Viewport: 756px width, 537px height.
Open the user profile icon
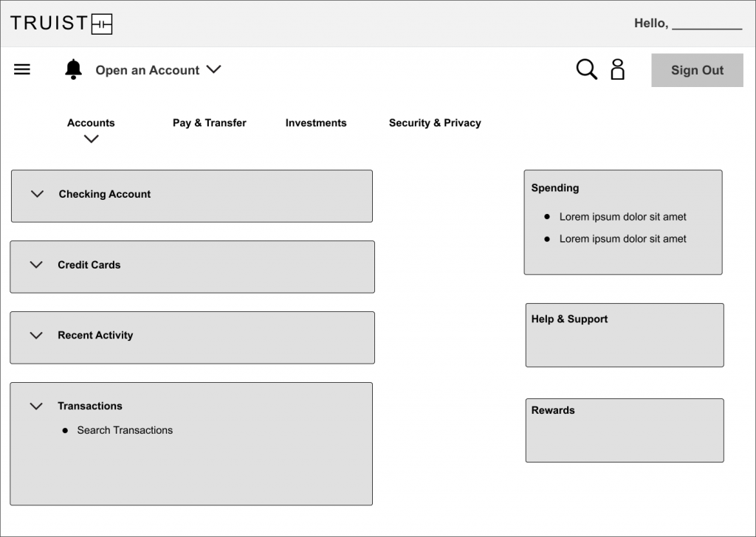click(x=618, y=69)
